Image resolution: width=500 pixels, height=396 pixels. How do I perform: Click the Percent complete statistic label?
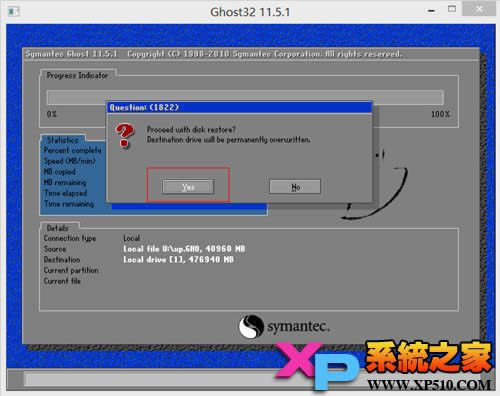[72, 150]
